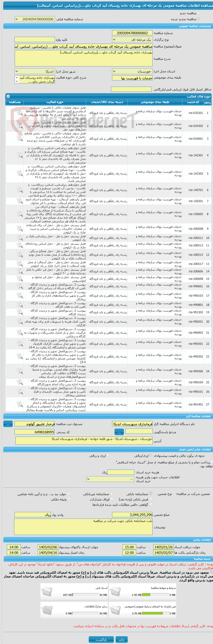Open the شماره مناقصه قبلی dropdown
This screenshot has height=644, width=213.
click(35, 19)
